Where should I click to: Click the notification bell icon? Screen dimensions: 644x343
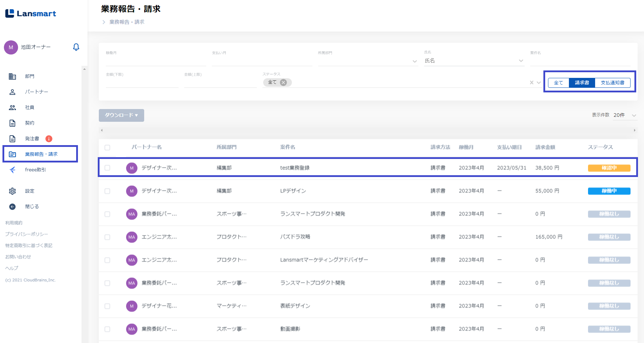point(76,47)
